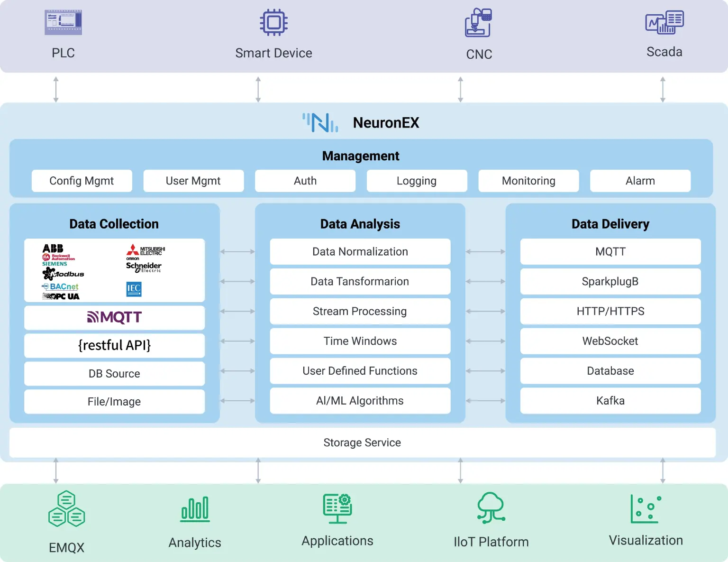Open the Monitoring menu item
The width and height of the screenshot is (728, 562).
click(x=528, y=181)
